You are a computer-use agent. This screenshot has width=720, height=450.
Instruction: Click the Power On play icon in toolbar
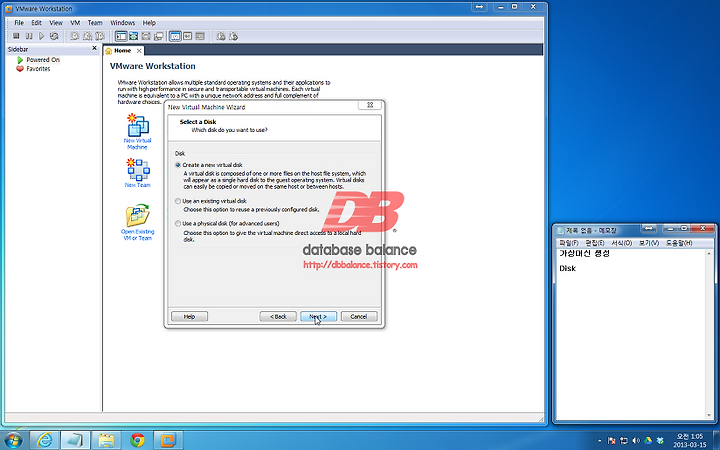(x=41, y=36)
